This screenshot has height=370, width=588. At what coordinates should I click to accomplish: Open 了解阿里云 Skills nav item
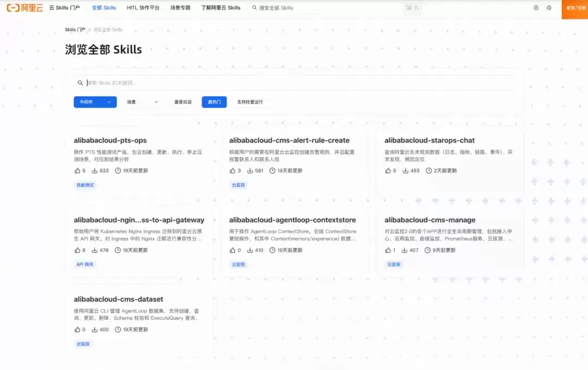(220, 8)
